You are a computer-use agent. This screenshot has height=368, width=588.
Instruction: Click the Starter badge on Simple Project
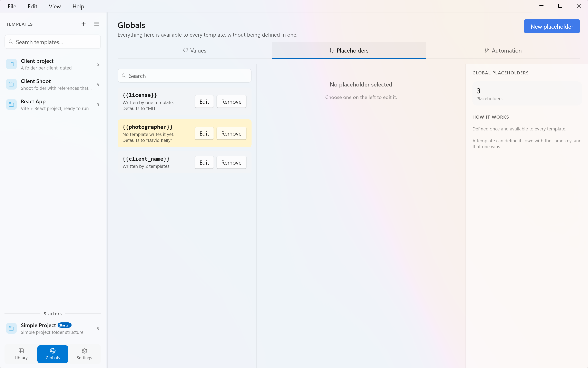tap(64, 325)
